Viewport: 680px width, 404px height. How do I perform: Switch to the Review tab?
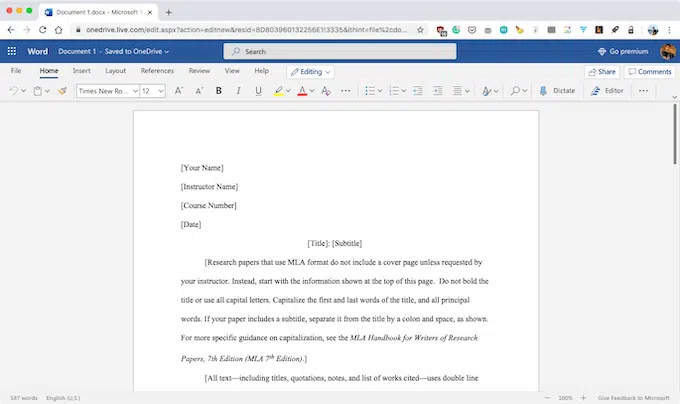199,71
